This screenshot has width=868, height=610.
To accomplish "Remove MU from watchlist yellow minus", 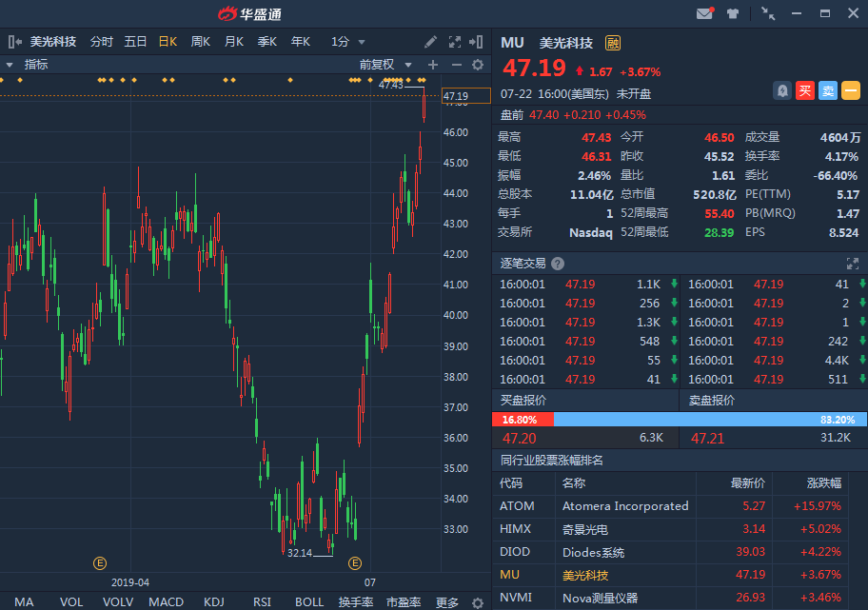I will coord(851,90).
